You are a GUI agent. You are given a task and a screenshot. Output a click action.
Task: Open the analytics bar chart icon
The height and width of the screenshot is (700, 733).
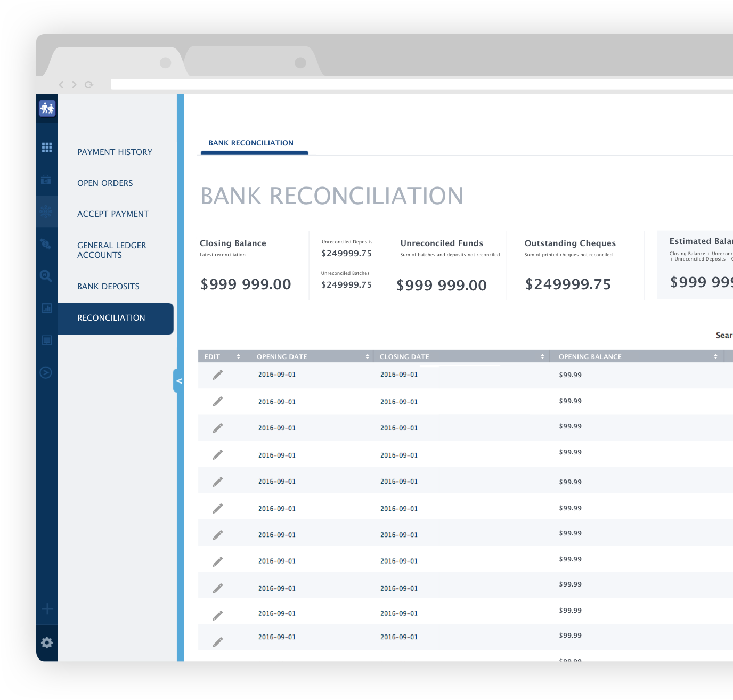[47, 308]
